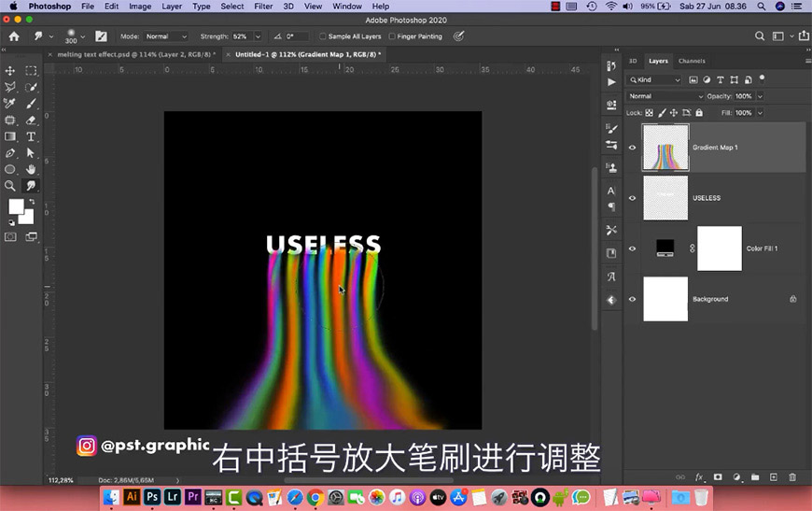Select the Eyedropper tool
This screenshot has width=812, height=511.
[x=10, y=104]
